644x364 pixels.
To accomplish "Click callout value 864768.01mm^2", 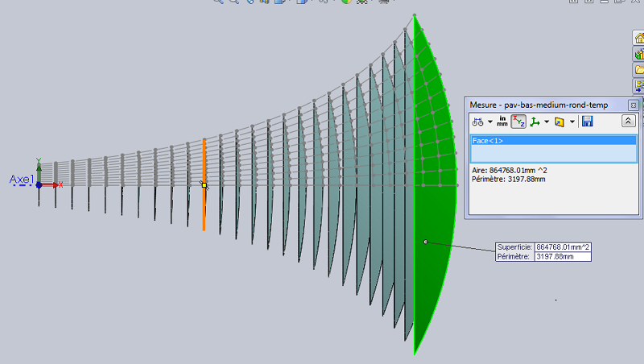I will (x=563, y=247).
